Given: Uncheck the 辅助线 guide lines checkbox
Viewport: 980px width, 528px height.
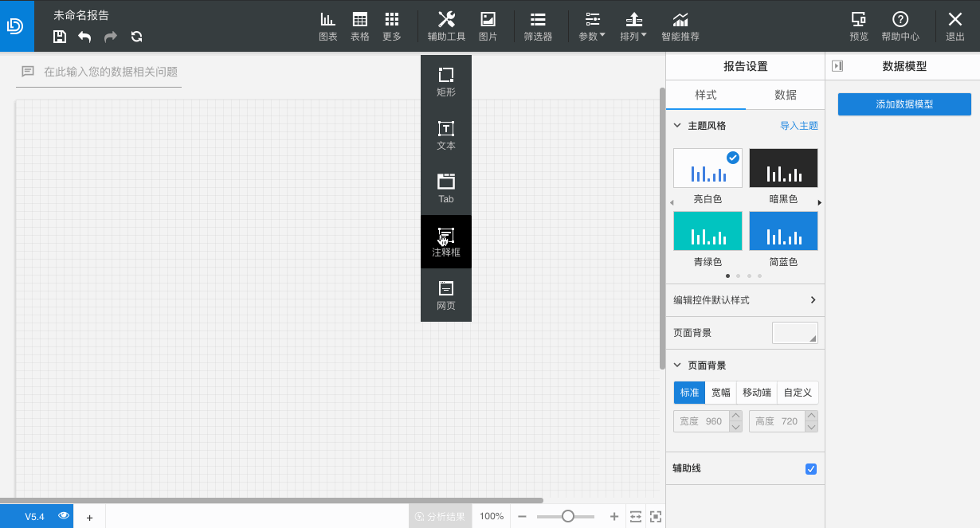Looking at the screenshot, I should click(x=811, y=468).
